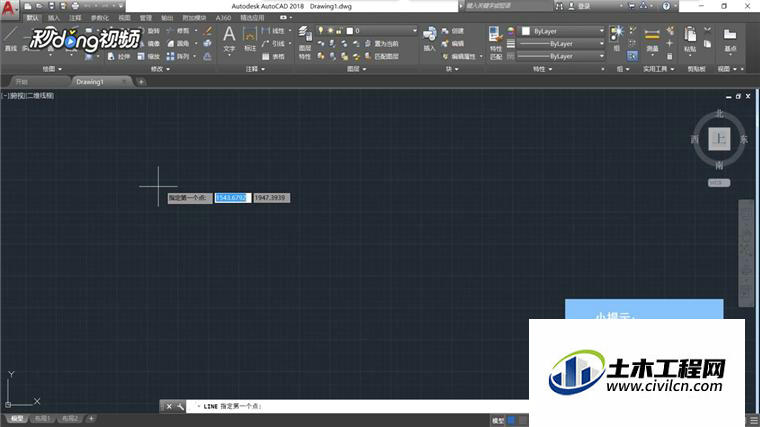Image resolution: width=760 pixels, height=427 pixels.
Task: Click the 创建 Create block tool
Action: coord(453,31)
